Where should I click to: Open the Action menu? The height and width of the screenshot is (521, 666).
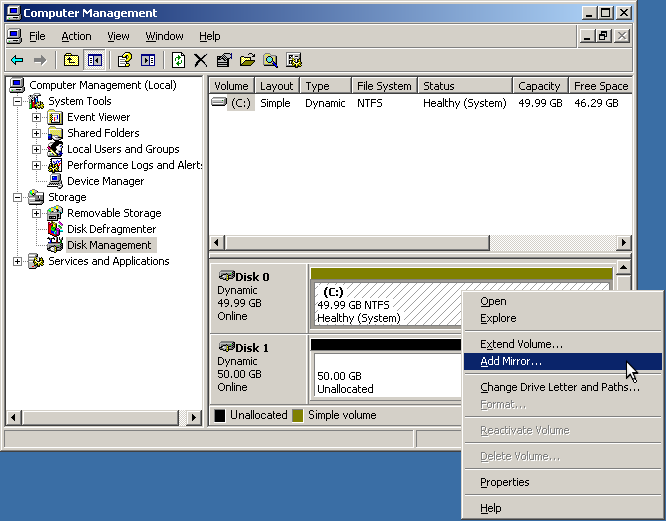[76, 37]
